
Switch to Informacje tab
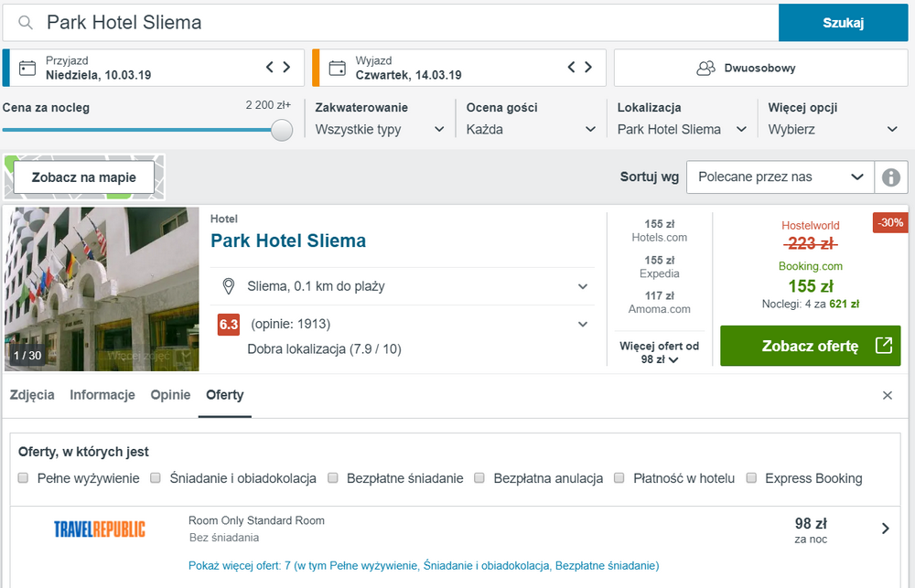(x=102, y=395)
